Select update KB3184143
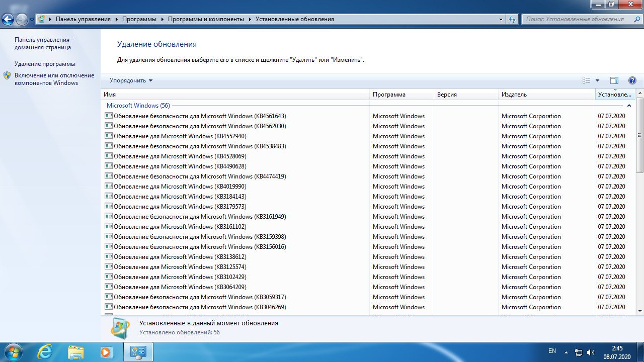 click(x=368, y=196)
